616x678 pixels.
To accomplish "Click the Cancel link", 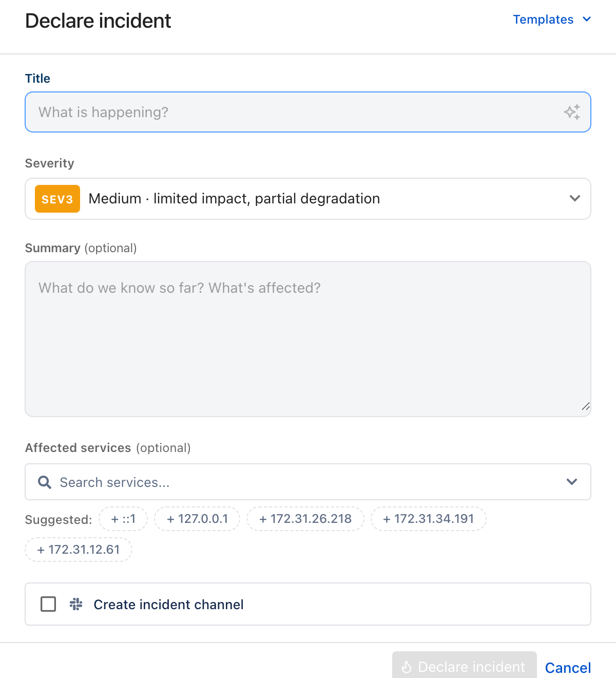I will (568, 667).
